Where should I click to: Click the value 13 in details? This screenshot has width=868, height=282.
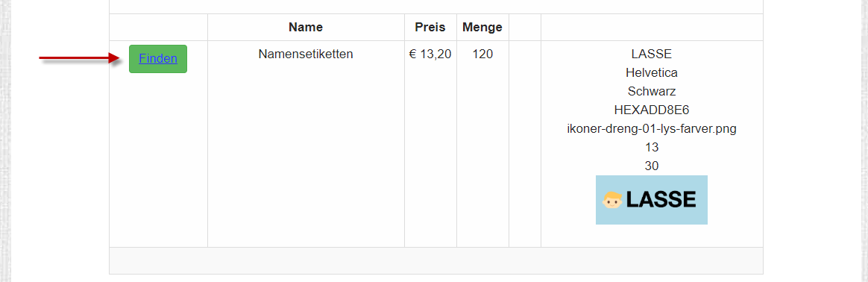[x=652, y=148]
